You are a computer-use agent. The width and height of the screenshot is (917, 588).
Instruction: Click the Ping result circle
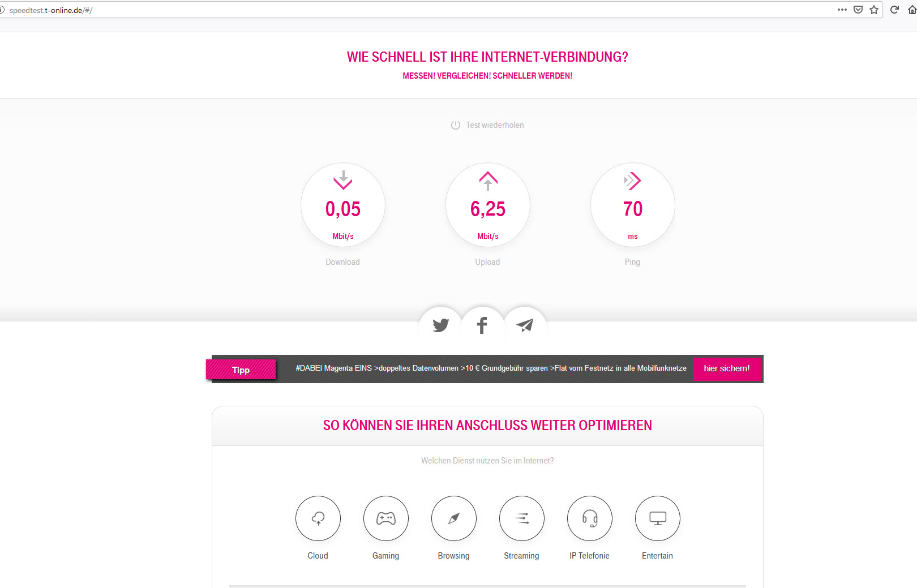coord(633,205)
